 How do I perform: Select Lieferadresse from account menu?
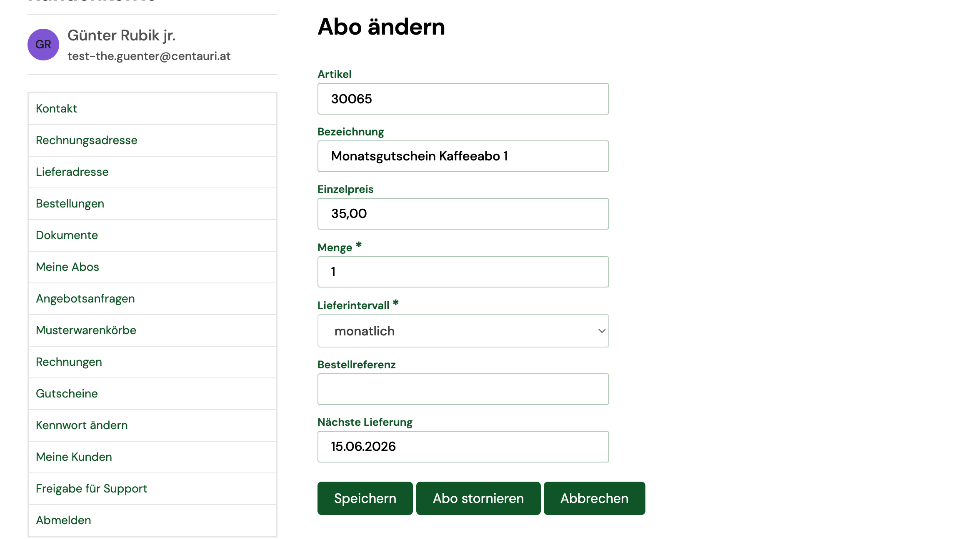[152, 172]
